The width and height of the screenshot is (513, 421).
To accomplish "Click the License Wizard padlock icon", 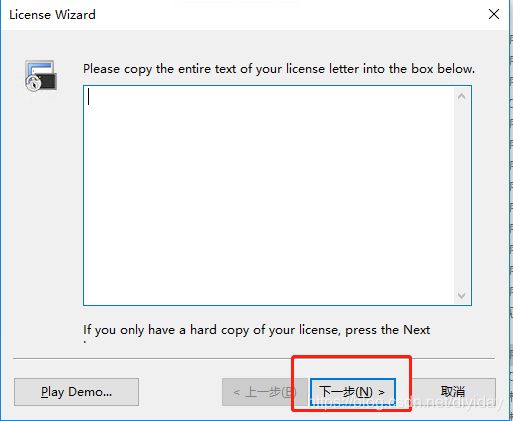I will (41, 75).
